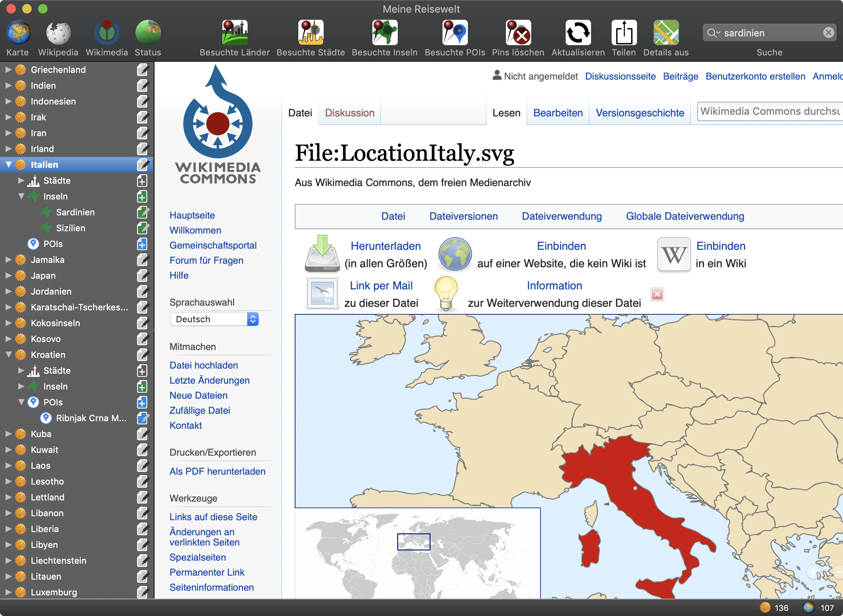Show Besuchte POIs pins

455,32
